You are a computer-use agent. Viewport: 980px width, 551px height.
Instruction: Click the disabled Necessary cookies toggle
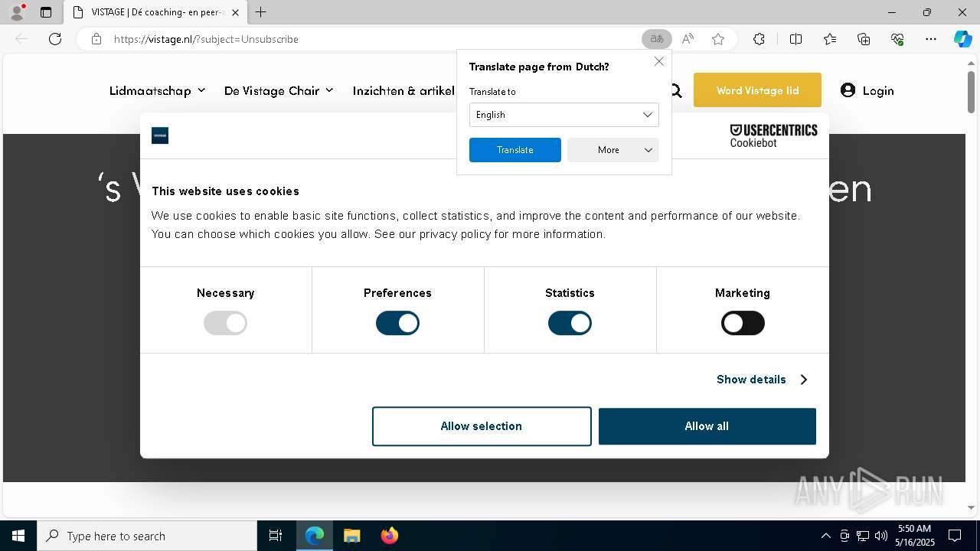225,323
